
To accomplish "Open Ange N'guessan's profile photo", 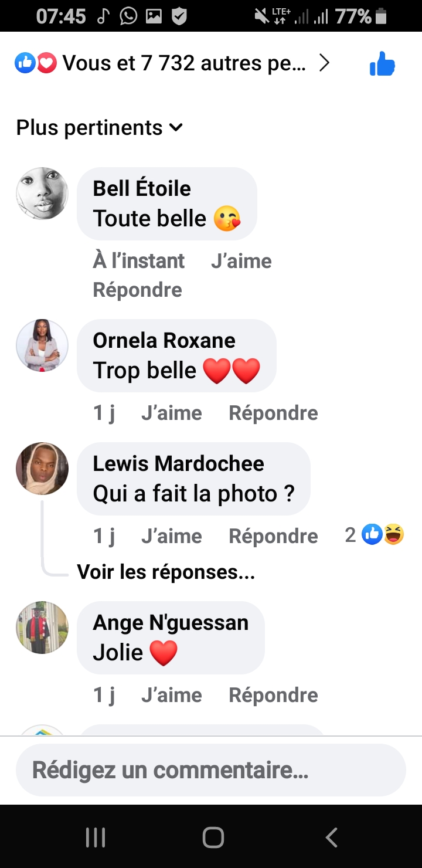I will (x=42, y=628).
